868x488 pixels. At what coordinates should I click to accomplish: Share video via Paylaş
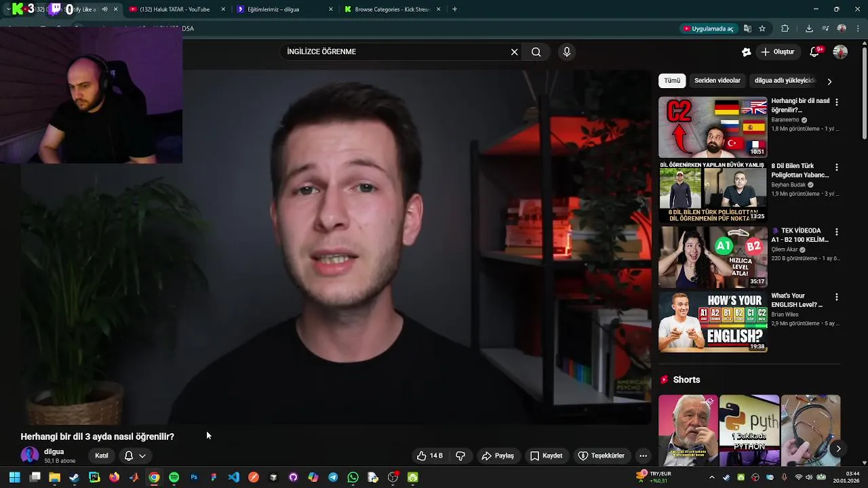point(498,456)
